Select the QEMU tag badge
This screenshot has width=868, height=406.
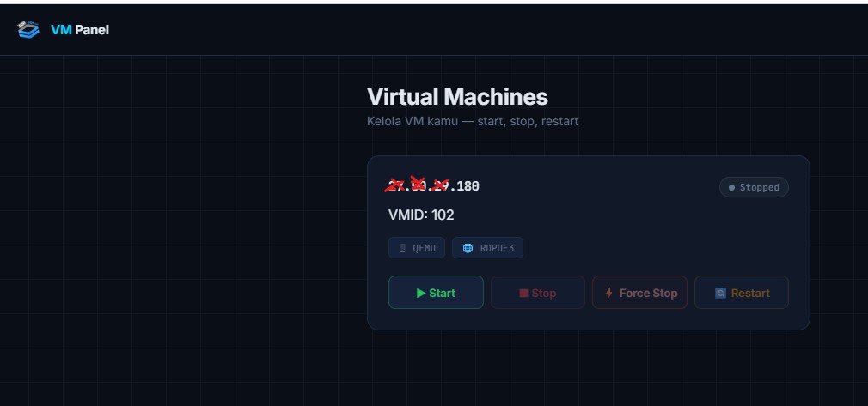pos(416,248)
